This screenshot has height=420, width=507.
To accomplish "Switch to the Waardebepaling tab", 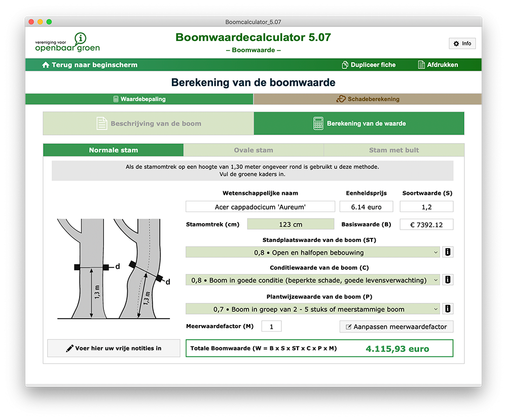I will (139, 99).
